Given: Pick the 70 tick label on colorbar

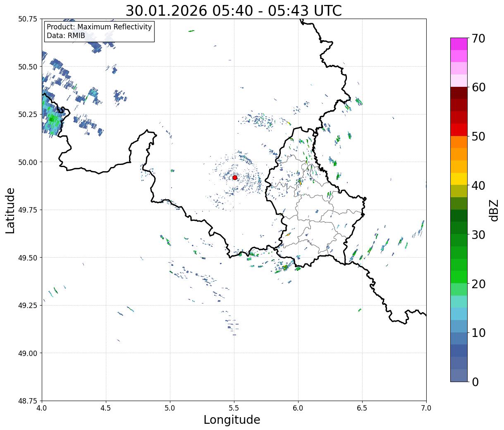Looking at the screenshot, I should (478, 38).
